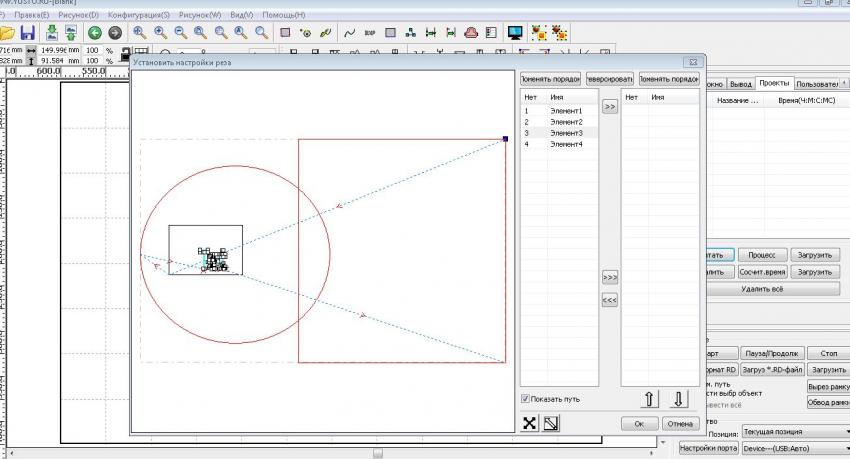The image size is (850, 459).
Task: Toggle the Показать путь checkbox
Action: 526,399
